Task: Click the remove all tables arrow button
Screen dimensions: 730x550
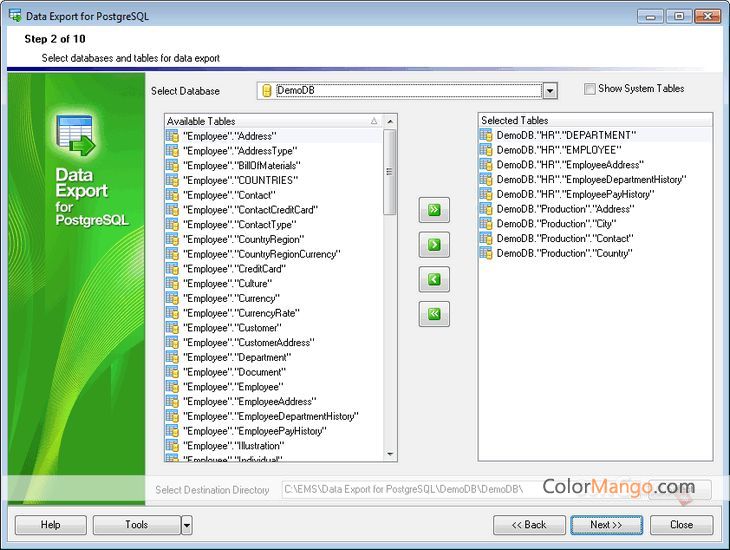Action: point(434,314)
